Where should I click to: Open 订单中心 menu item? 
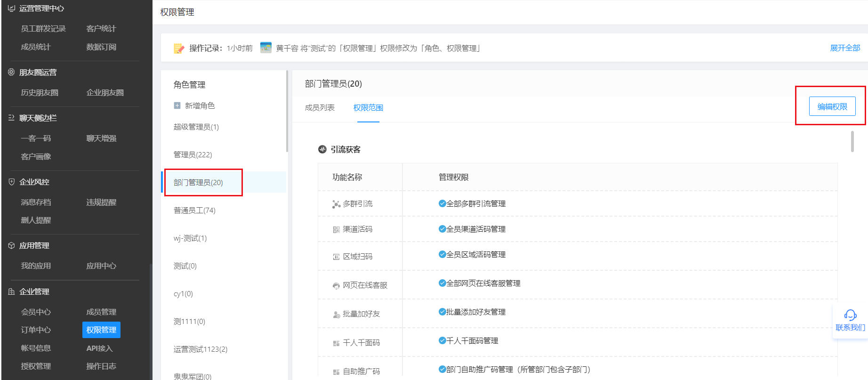tap(36, 330)
